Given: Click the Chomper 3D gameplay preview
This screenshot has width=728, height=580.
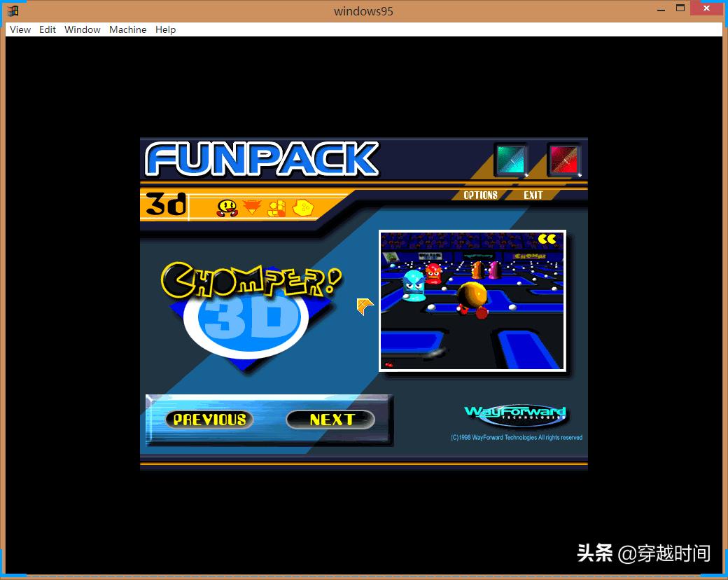Looking at the screenshot, I should click(x=472, y=301).
